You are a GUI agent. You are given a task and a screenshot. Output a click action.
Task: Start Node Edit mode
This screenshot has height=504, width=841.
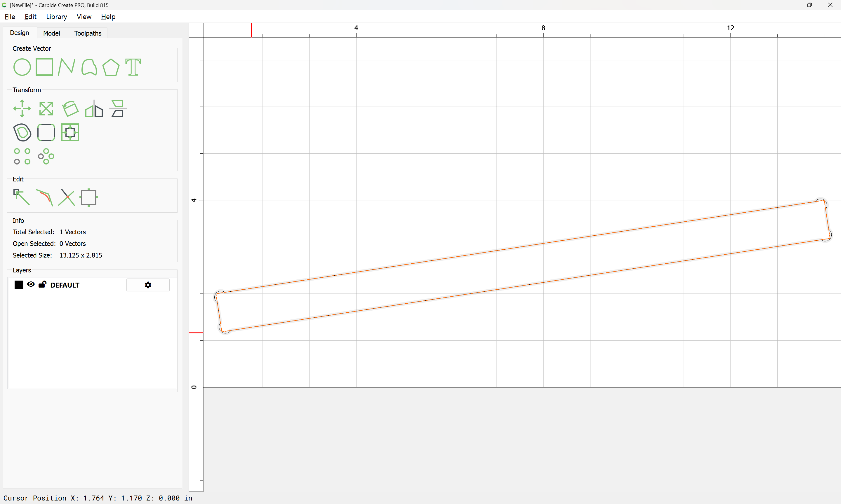21,197
